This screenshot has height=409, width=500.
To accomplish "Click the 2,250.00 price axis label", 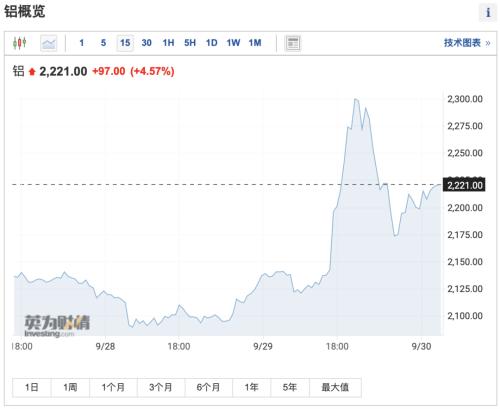I will click(465, 153).
